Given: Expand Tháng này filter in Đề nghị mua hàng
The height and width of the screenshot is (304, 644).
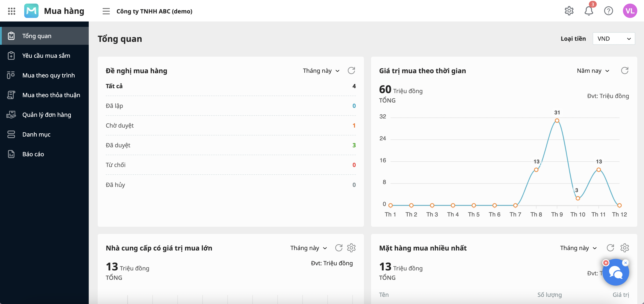Looking at the screenshot, I should pyautogui.click(x=321, y=71).
